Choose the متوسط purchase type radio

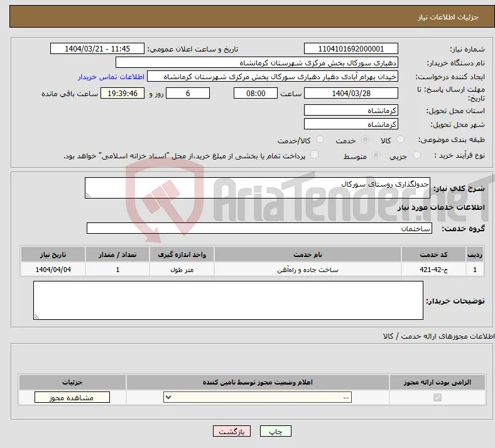click(x=376, y=155)
